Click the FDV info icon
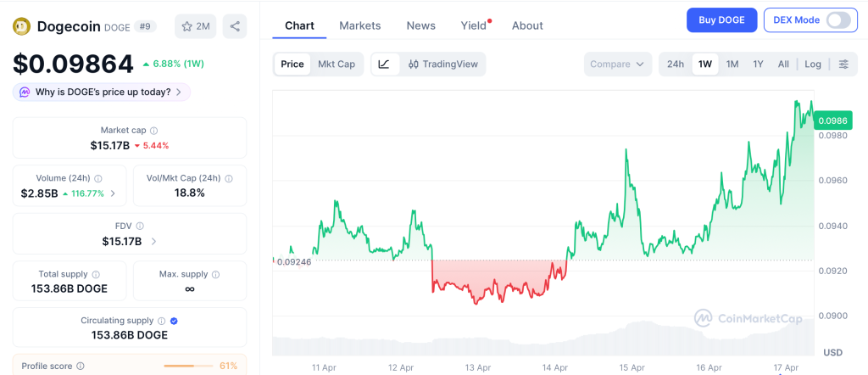Screen dimensions: 868x375 point(140,227)
